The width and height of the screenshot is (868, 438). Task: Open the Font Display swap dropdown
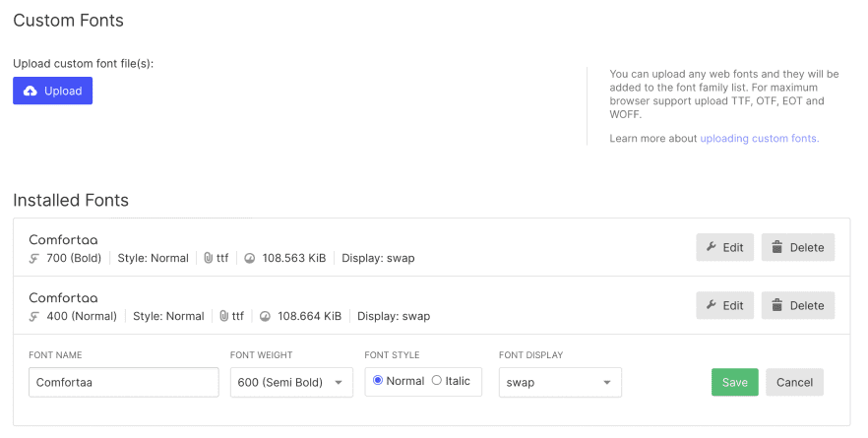click(560, 382)
